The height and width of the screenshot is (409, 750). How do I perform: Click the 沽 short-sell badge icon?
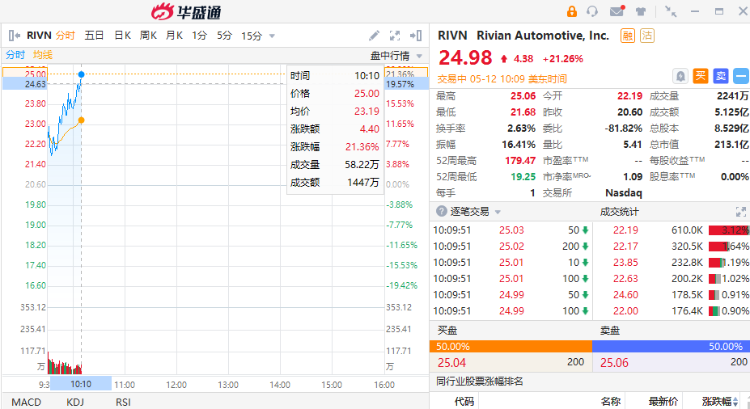click(647, 35)
